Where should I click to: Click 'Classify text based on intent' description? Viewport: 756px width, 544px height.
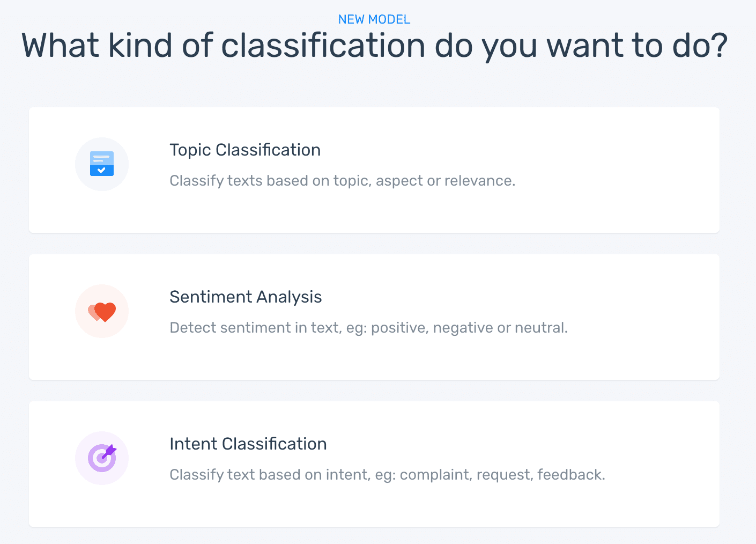pos(387,475)
